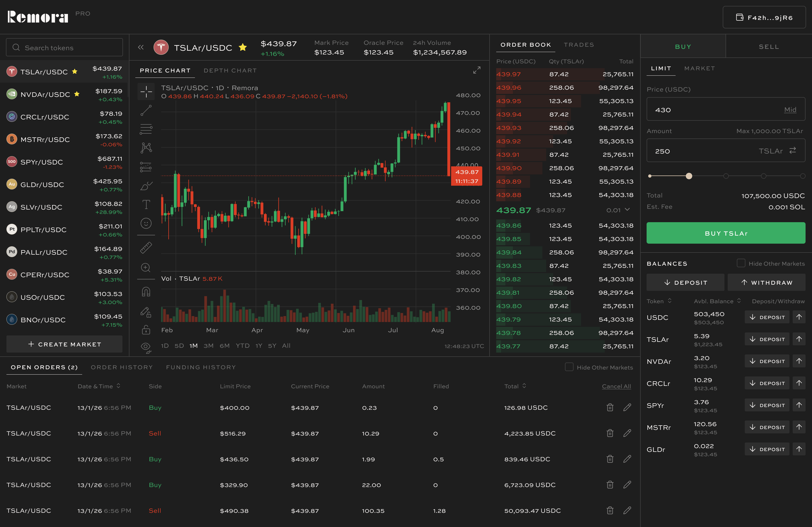The height and width of the screenshot is (527, 812).
Task: Focus the Search tokens field
Action: 64,48
